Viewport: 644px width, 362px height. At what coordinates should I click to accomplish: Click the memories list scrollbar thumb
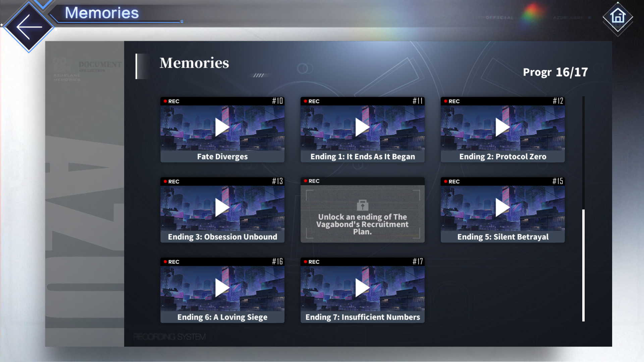pyautogui.click(x=583, y=265)
